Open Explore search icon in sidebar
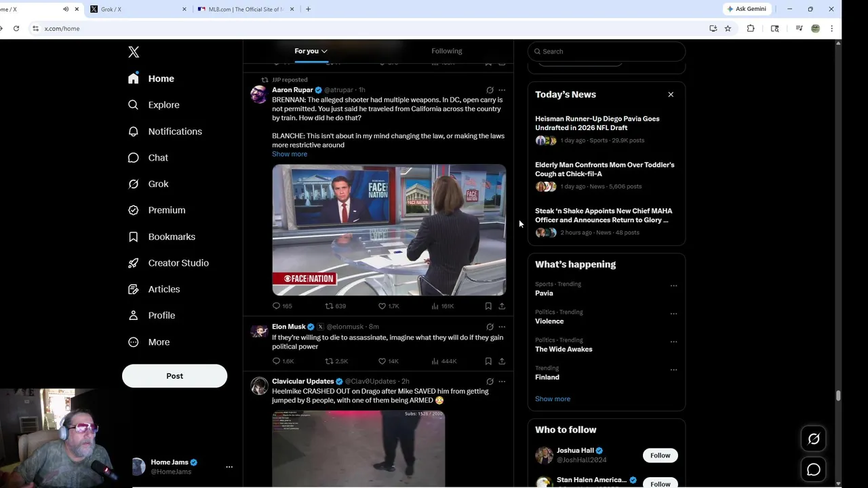The height and width of the screenshot is (488, 868). point(134,105)
